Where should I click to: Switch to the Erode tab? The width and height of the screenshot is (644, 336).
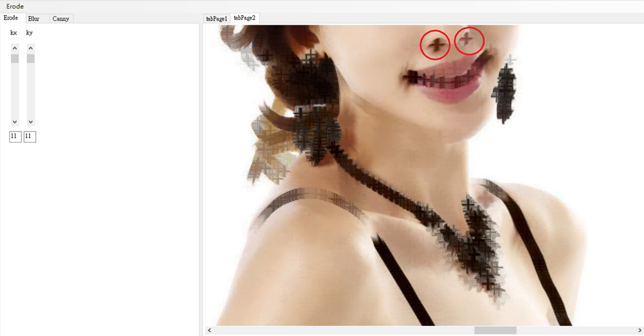coord(12,18)
